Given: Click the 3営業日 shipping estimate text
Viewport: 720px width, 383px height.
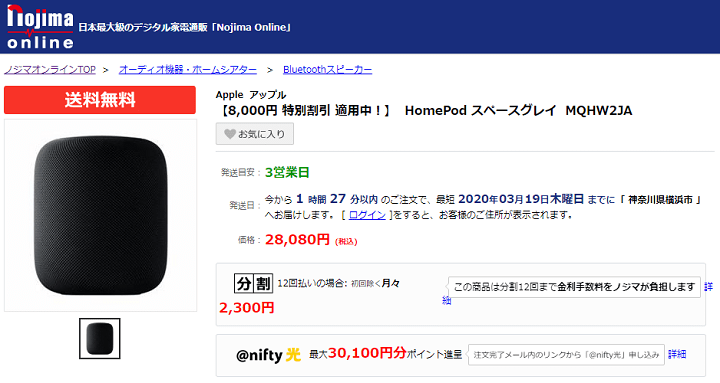Looking at the screenshot, I should point(287,172).
